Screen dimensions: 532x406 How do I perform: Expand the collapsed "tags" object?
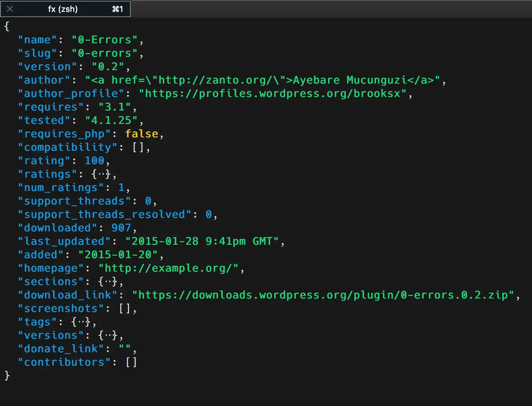(81, 322)
